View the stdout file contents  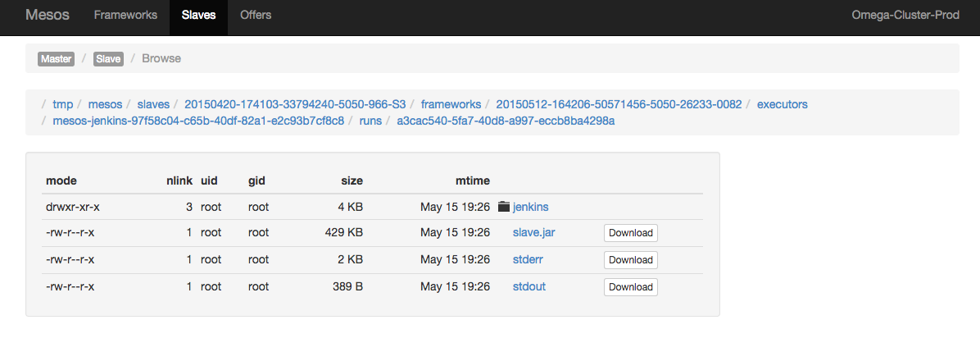tap(529, 287)
